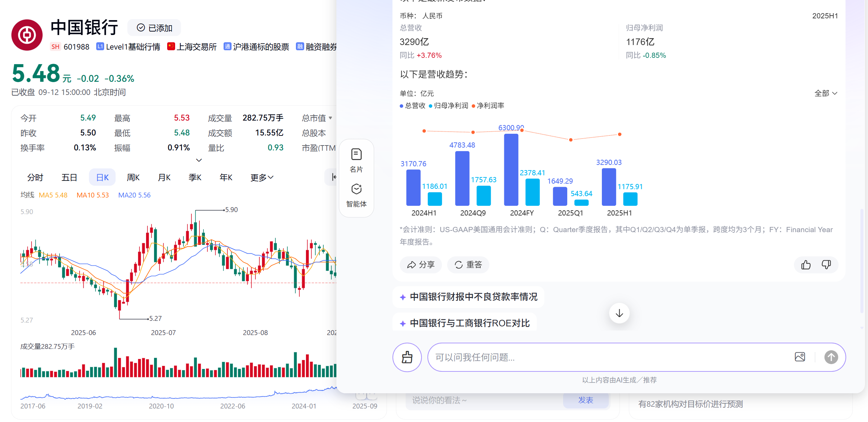Click the chat panel vertical scrollbar
Screen dimensions: 868x422
(862, 262)
